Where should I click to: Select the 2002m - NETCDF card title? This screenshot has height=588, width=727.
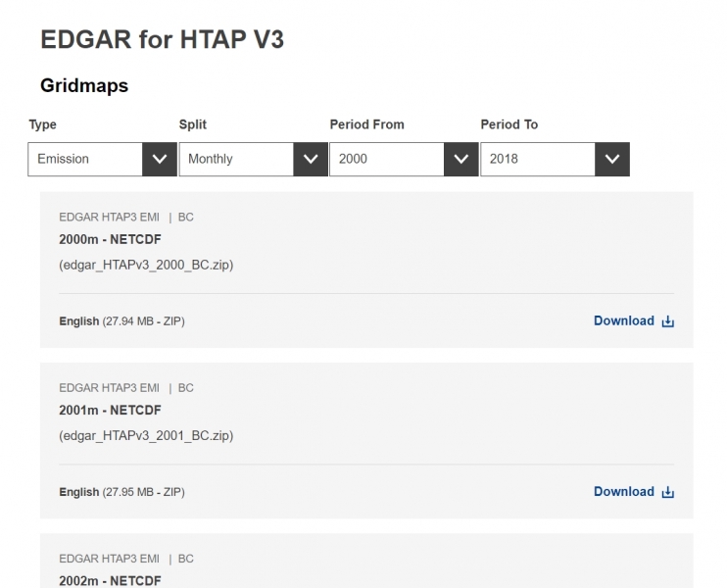110,581
